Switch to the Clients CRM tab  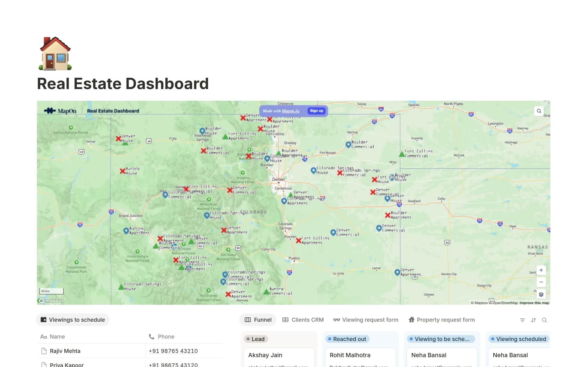(x=303, y=320)
